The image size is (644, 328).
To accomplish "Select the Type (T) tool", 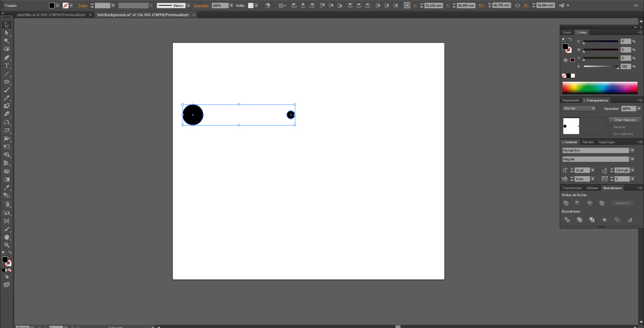I will pyautogui.click(x=6, y=66).
